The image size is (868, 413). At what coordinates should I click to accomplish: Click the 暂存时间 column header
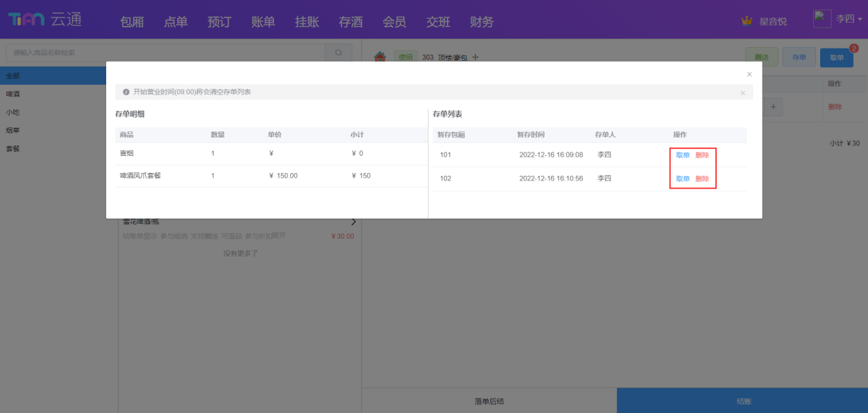tap(531, 135)
